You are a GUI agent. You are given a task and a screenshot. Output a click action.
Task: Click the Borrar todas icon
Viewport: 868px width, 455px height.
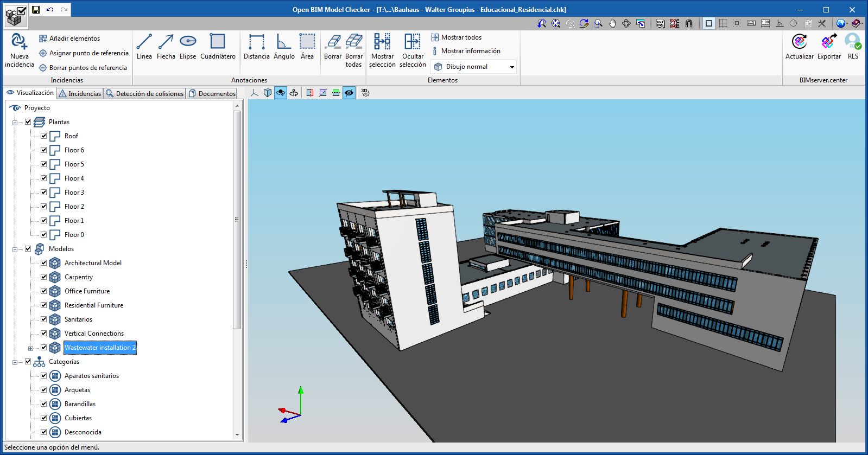point(354,42)
